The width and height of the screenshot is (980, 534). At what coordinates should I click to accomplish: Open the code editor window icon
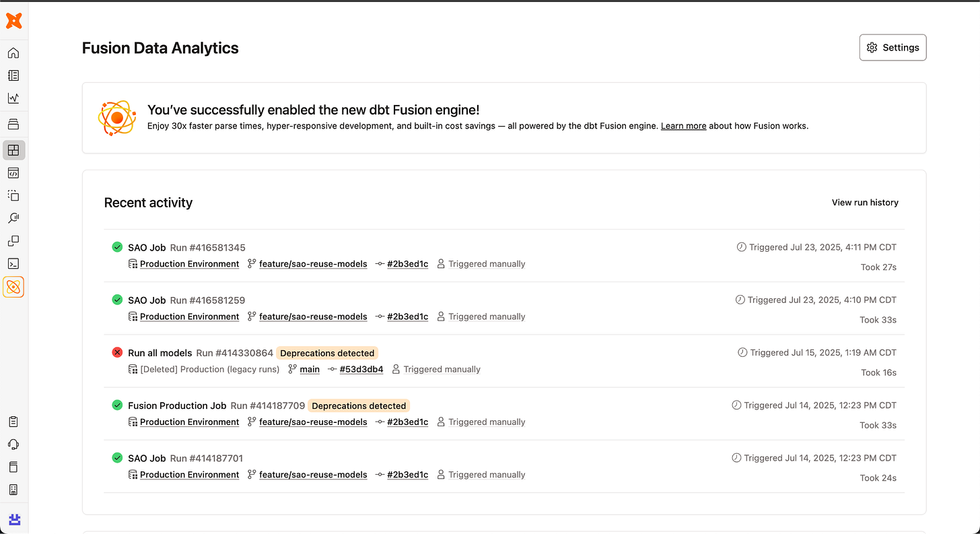tap(13, 173)
